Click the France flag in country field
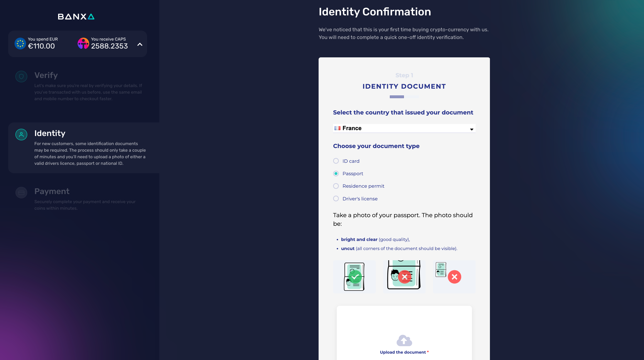Image resolution: width=644 pixels, height=360 pixels. point(337,128)
